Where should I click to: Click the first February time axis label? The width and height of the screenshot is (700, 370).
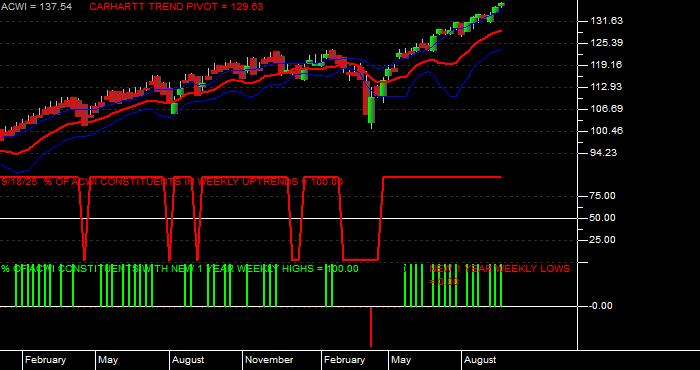click(46, 360)
